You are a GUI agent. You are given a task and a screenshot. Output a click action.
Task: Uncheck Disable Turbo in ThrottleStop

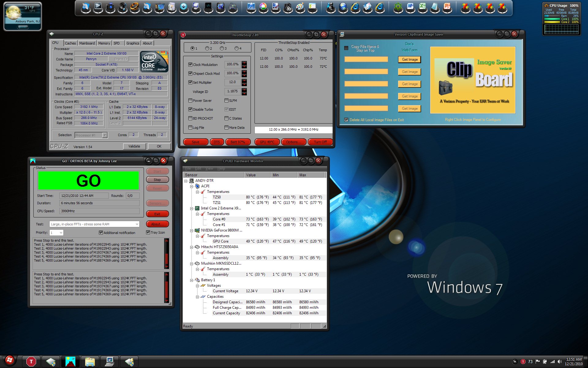(x=190, y=109)
